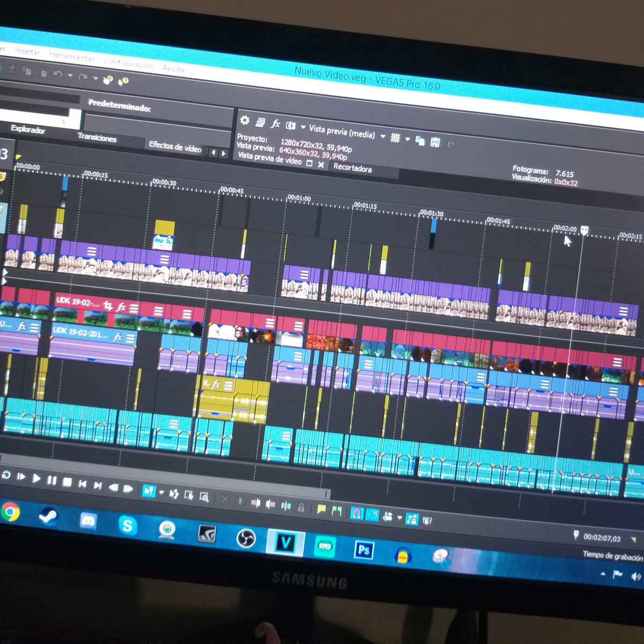644x644 pixels.
Task: Open the overlays grid dropdown arrow
Action: coord(408,139)
